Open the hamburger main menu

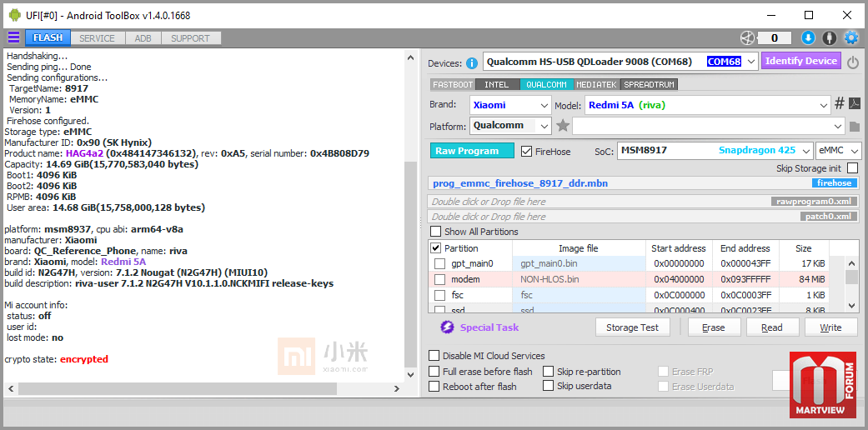click(x=13, y=37)
